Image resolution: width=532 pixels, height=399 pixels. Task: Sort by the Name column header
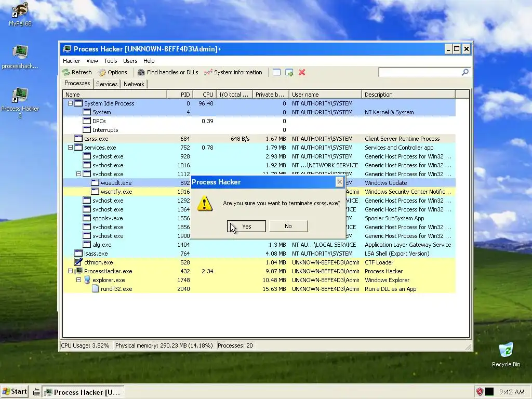tap(115, 95)
